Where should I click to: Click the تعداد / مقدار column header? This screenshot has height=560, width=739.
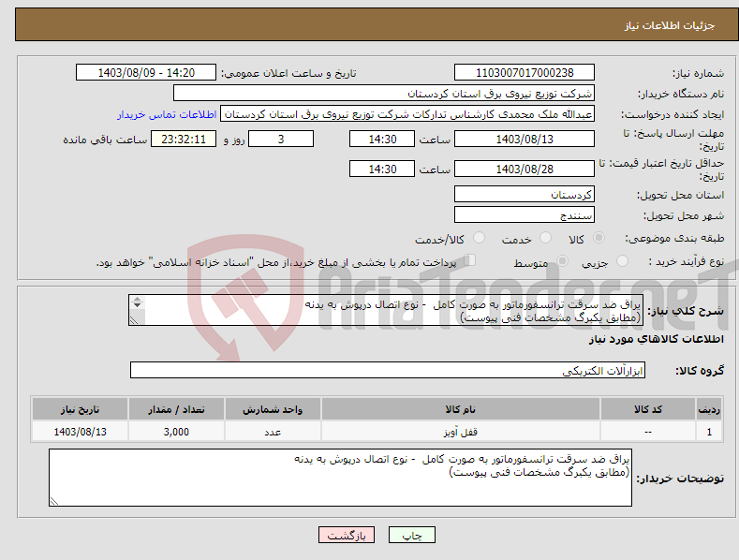(176, 409)
